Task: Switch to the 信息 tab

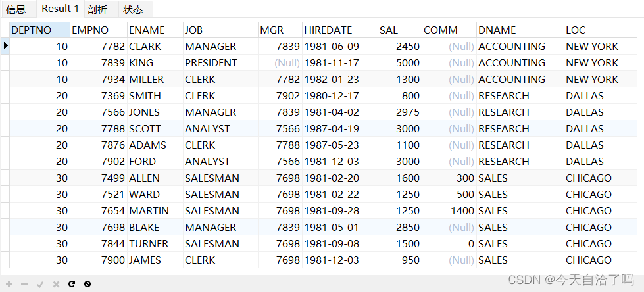Action: point(16,9)
